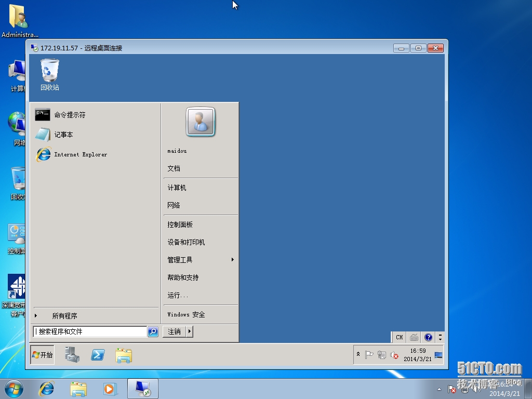Click Remote Desktop Connection title icon

click(x=34, y=48)
